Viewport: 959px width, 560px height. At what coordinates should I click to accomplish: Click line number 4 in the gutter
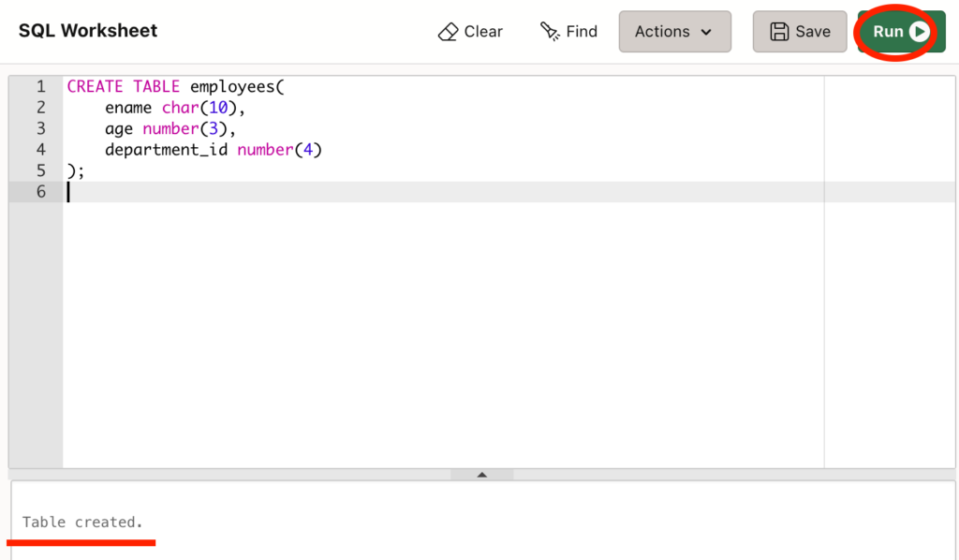pyautogui.click(x=40, y=150)
